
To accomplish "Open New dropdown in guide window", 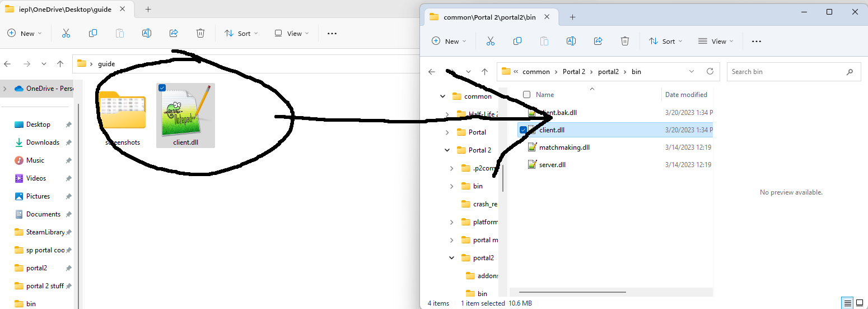I will pos(25,34).
